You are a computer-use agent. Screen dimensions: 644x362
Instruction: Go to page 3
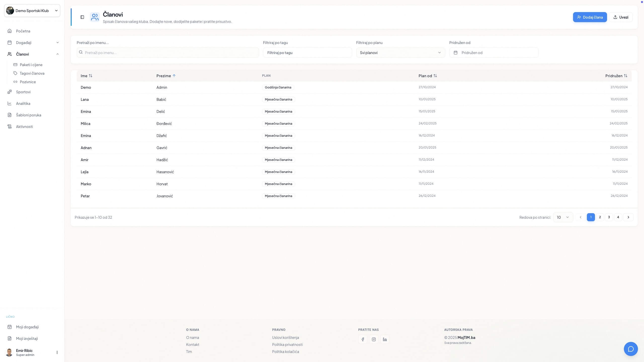[x=609, y=217]
